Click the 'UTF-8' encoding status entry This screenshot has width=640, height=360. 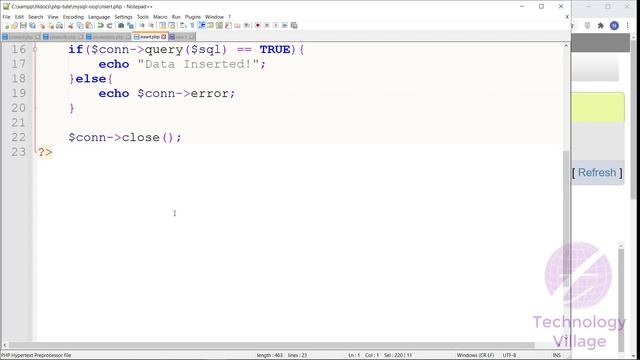(x=509, y=355)
